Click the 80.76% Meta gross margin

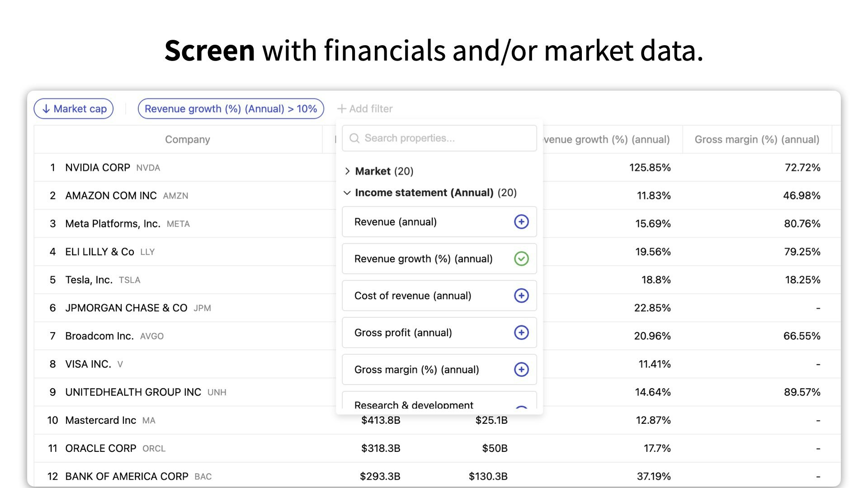point(802,224)
